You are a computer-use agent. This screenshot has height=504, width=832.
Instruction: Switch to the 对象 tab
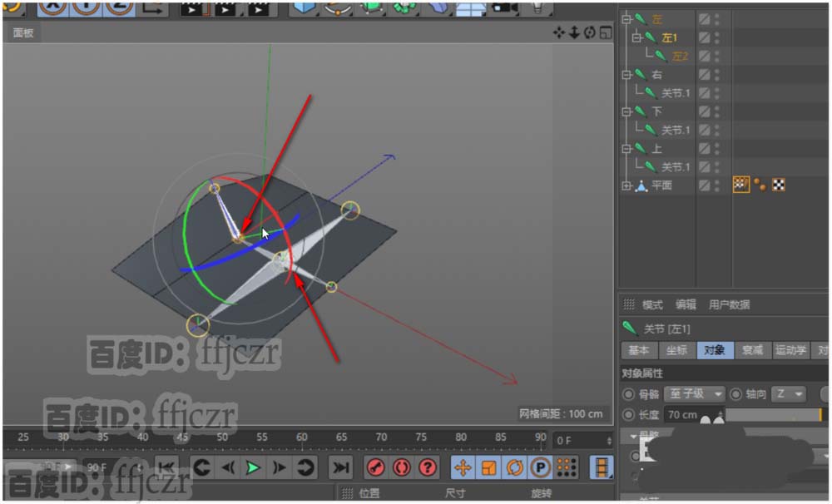point(715,350)
